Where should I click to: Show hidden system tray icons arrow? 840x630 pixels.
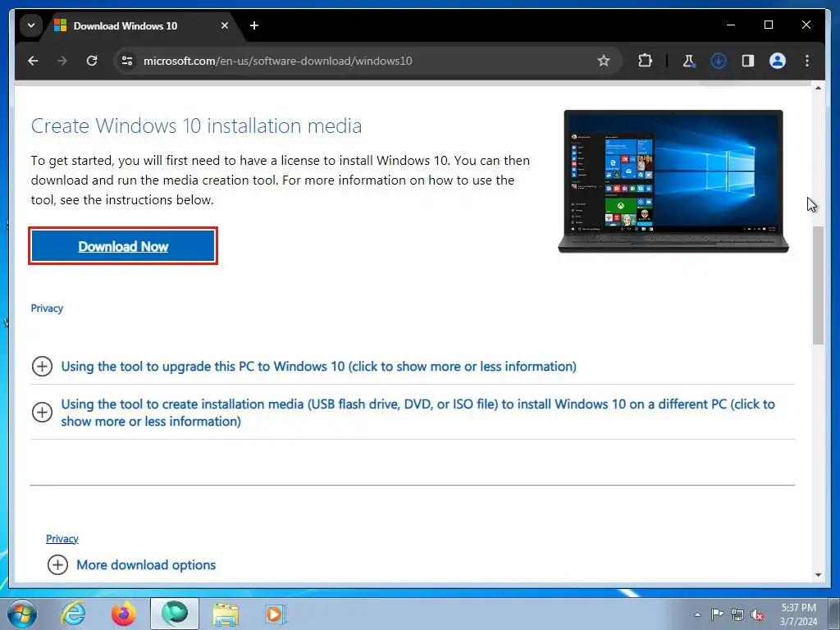(697, 614)
